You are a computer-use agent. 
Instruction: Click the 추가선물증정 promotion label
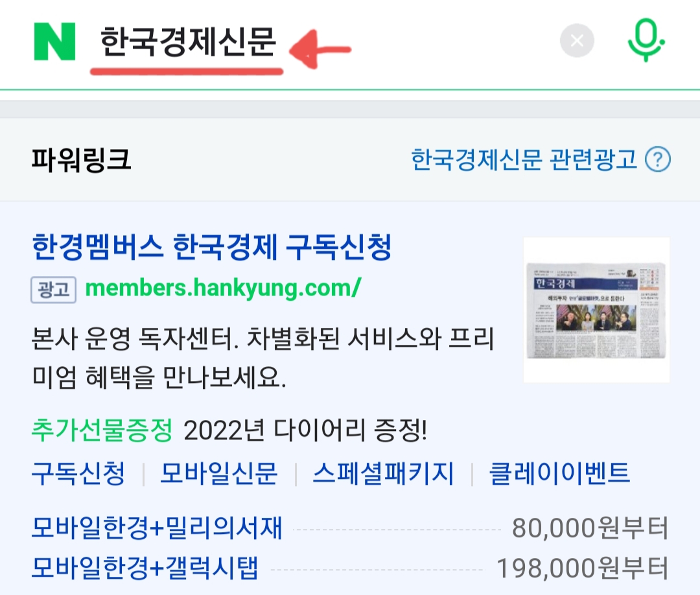pyautogui.click(x=102, y=430)
